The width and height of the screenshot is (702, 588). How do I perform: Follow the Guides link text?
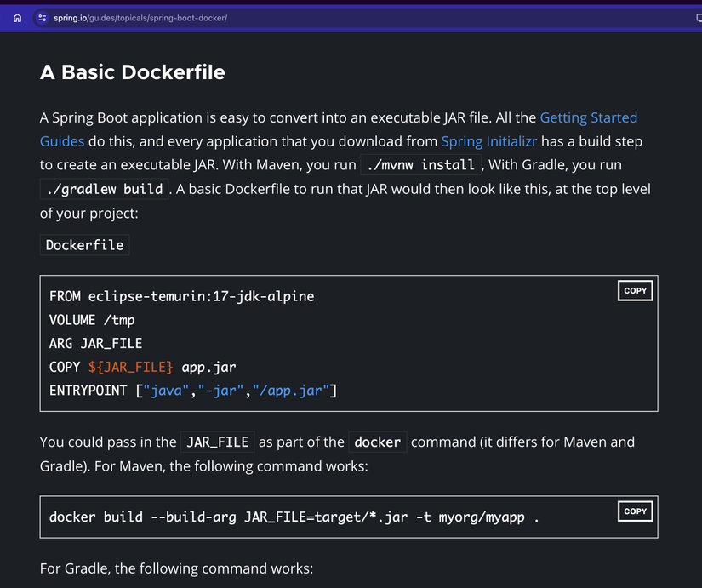point(62,141)
